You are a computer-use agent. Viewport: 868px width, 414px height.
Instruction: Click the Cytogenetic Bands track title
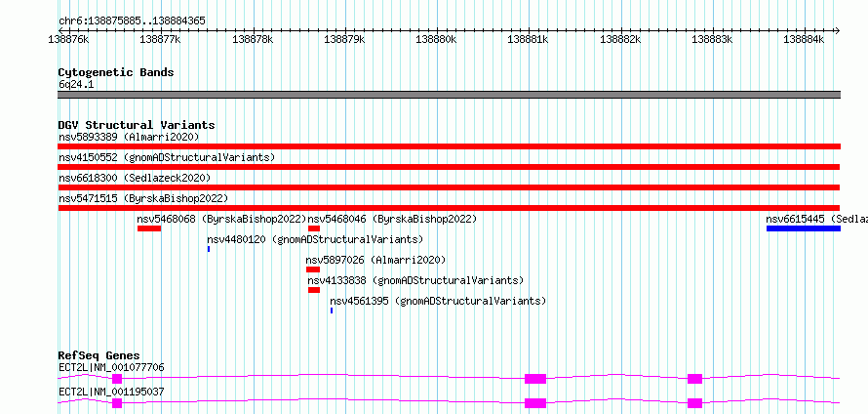pos(116,72)
